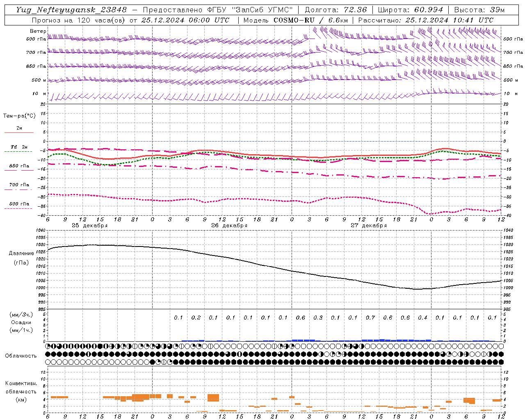Select the text Предоставлено ФГБУ "ЗапСиб УГМС"

coord(218,10)
